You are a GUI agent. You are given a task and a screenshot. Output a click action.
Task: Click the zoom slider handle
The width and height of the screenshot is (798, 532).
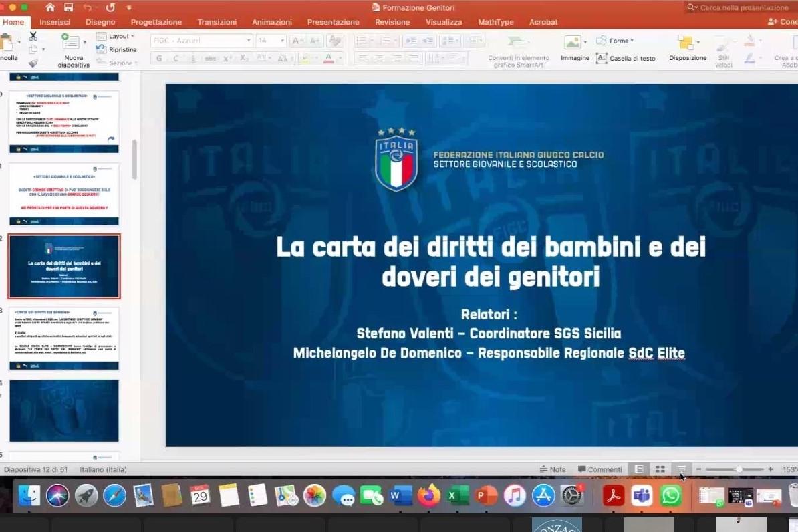[x=739, y=469]
